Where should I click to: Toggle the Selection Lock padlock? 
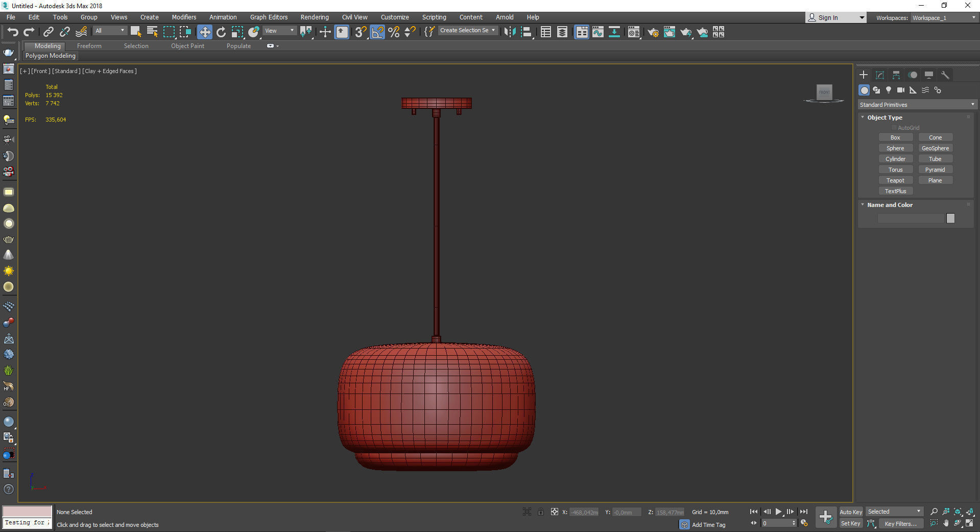541,512
